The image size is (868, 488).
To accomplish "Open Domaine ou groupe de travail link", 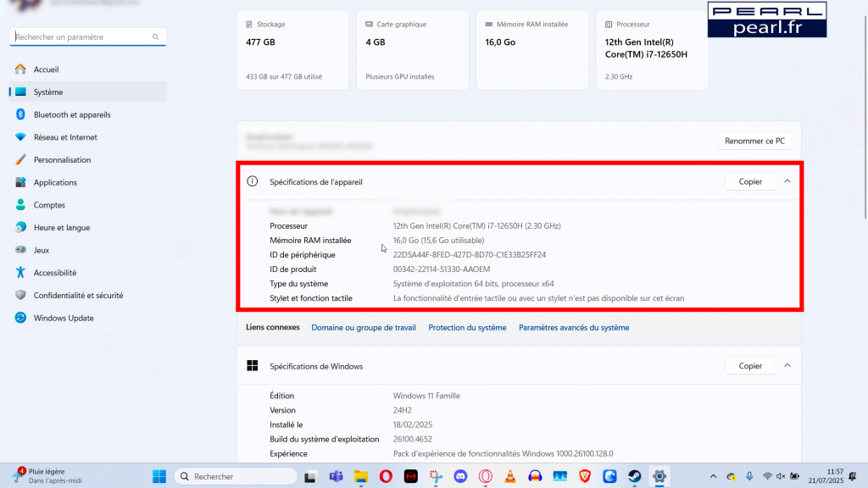I will point(363,328).
